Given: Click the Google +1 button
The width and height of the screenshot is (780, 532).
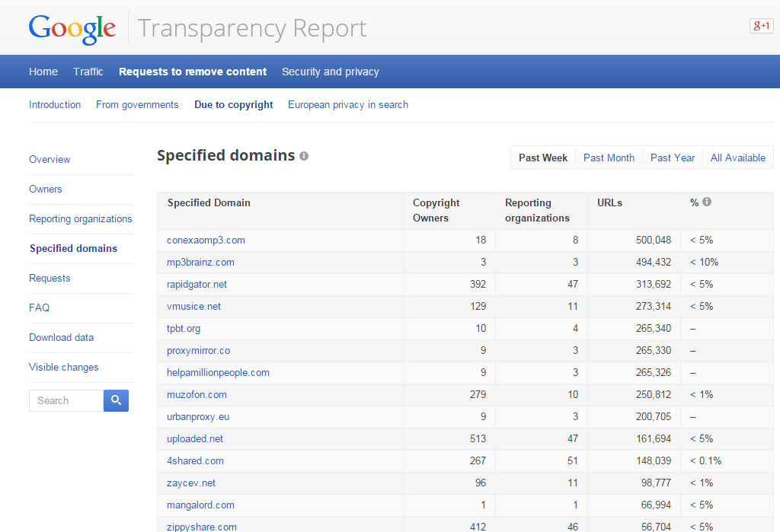Looking at the screenshot, I should click(761, 25).
